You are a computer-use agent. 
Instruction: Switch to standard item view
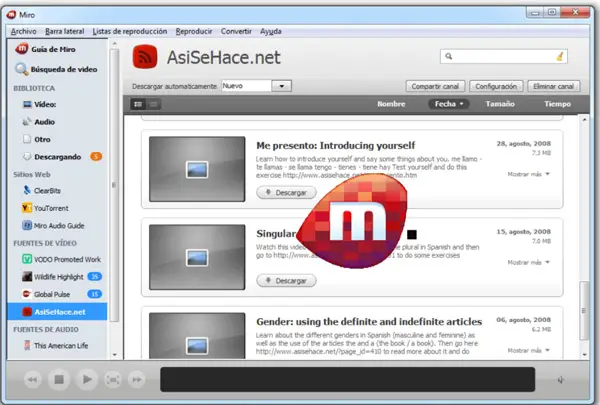138,104
